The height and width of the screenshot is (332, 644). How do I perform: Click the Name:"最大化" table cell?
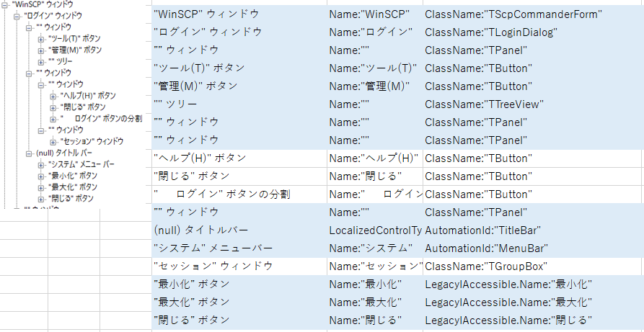[375, 302]
